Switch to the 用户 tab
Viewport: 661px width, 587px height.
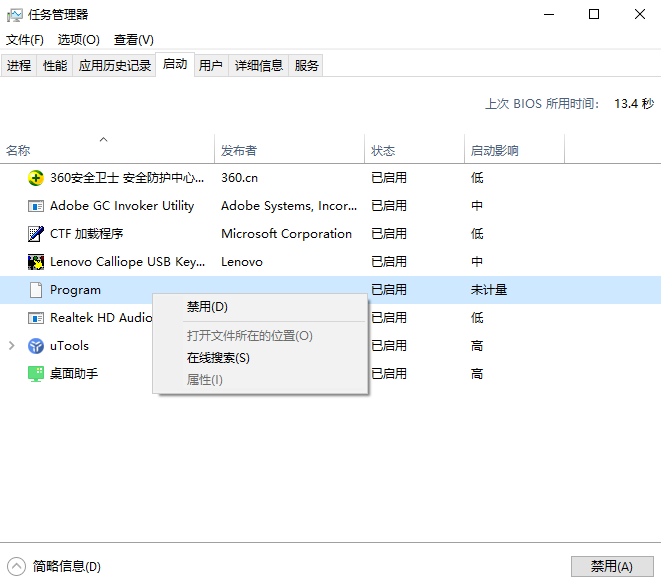point(211,65)
